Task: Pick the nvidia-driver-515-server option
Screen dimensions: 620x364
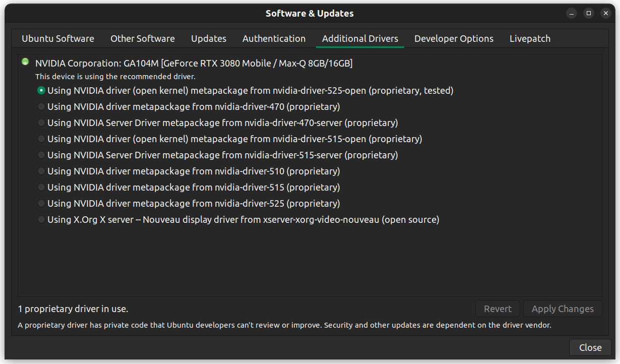Action: pyautogui.click(x=41, y=155)
